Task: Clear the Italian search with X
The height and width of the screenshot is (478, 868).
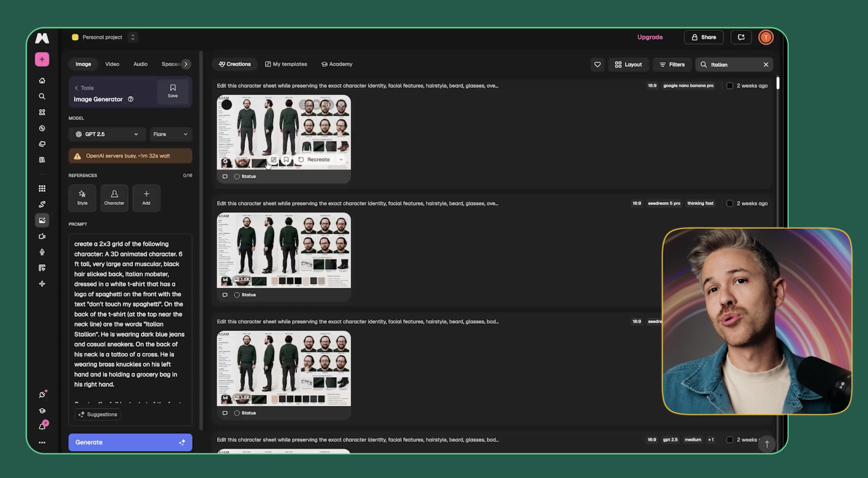Action: (x=766, y=65)
